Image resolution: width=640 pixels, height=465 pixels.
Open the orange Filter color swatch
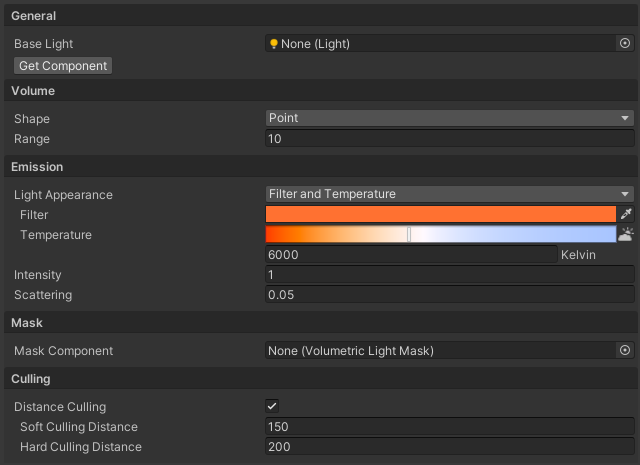click(x=441, y=214)
